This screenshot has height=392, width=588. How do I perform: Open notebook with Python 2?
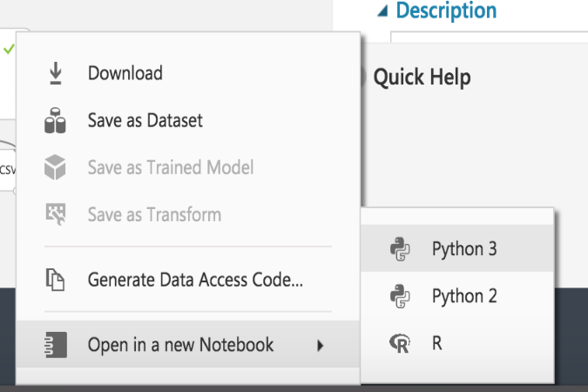463,296
